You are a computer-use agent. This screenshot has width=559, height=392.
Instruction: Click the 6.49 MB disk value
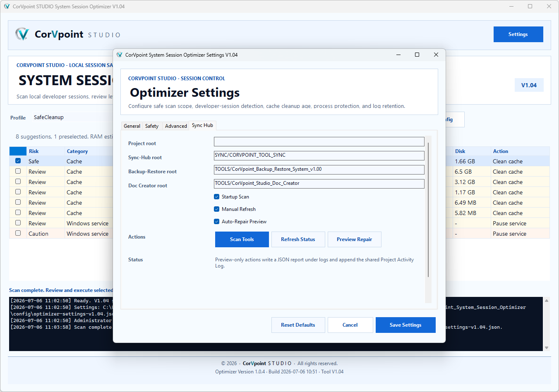pyautogui.click(x=465, y=203)
